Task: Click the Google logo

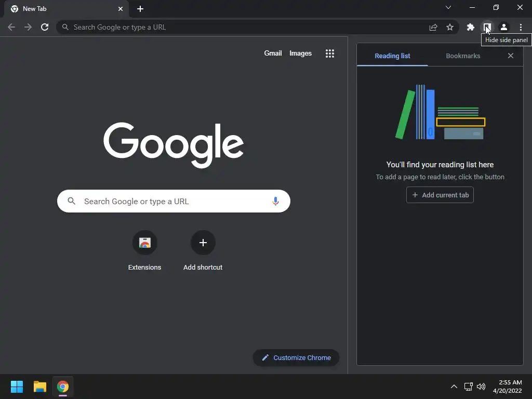Action: coord(174,145)
